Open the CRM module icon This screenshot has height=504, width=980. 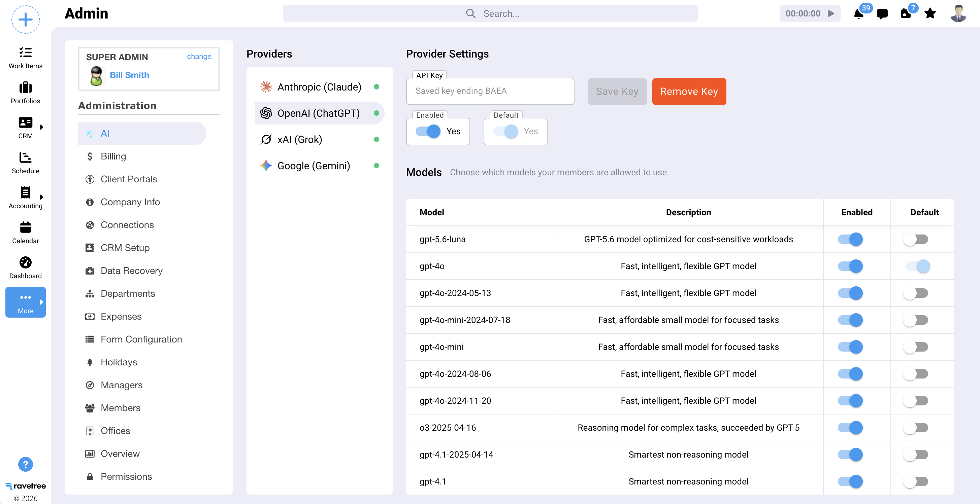[26, 122]
